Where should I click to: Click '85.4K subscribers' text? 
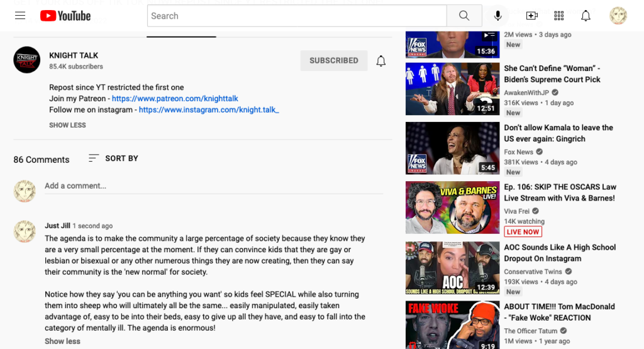coord(76,67)
